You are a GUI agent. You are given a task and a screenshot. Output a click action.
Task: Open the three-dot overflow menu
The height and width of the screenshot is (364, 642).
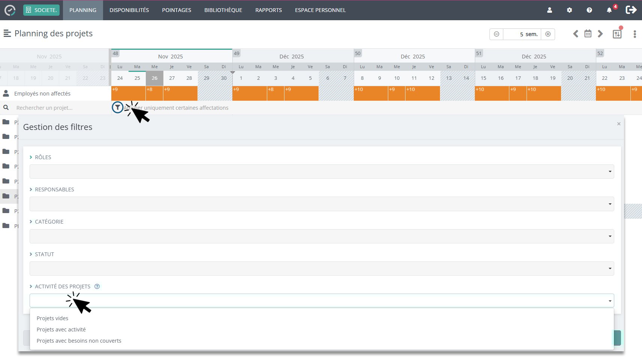635,34
